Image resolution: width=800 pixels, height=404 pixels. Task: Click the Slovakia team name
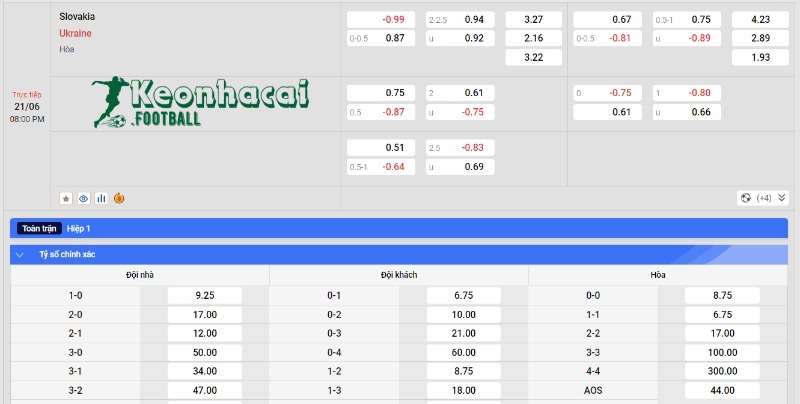pyautogui.click(x=77, y=17)
